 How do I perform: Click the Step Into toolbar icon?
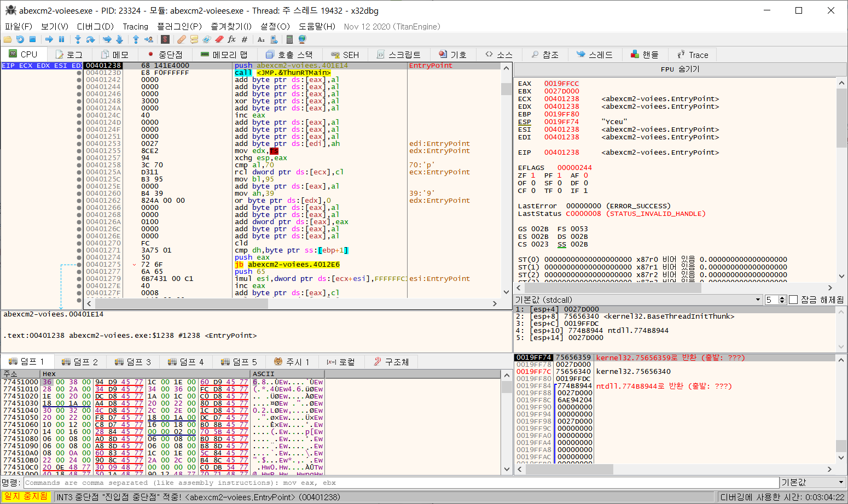click(78, 39)
